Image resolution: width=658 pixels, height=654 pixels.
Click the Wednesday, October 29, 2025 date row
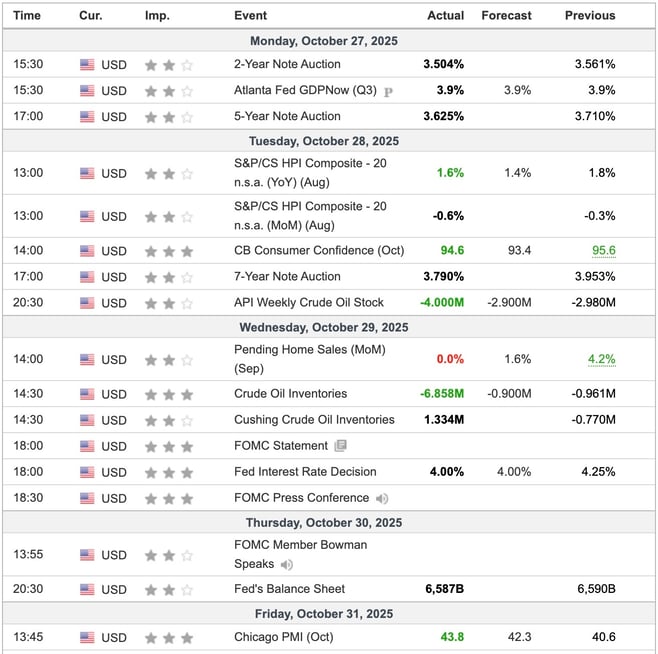[328, 328]
